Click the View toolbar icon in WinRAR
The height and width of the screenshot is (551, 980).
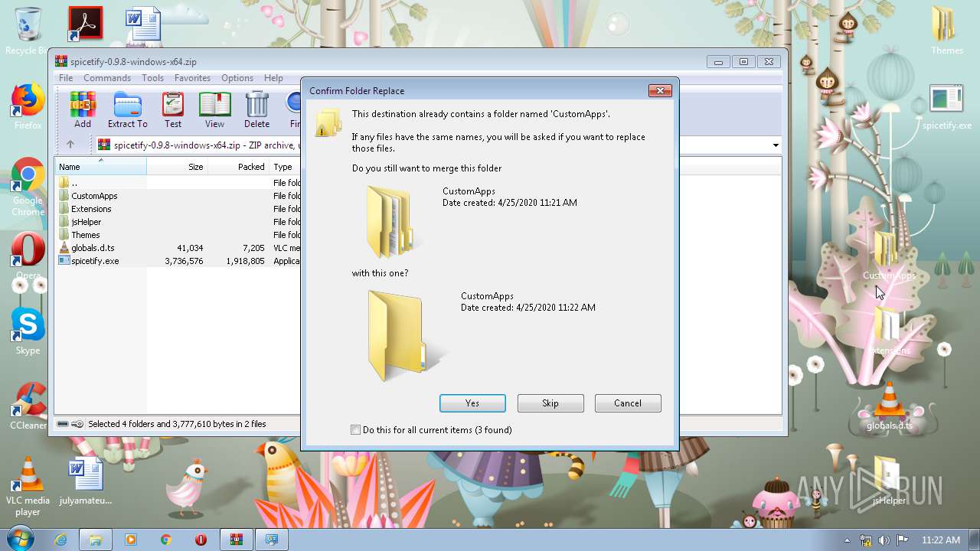coord(214,109)
